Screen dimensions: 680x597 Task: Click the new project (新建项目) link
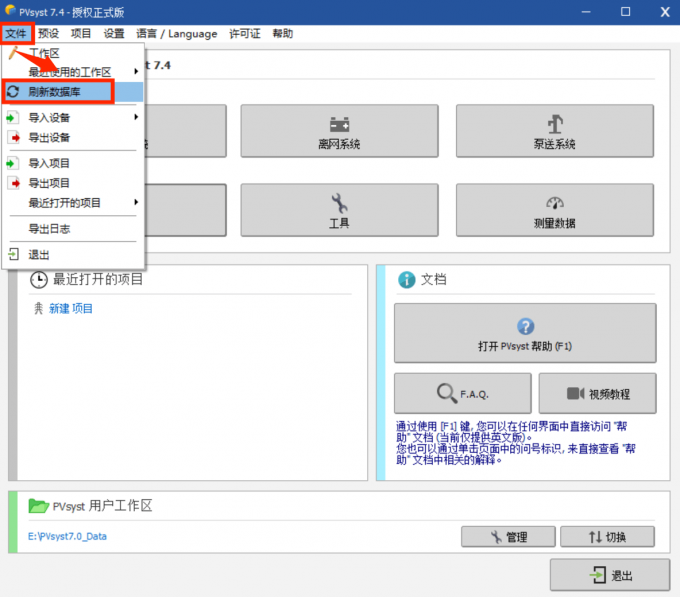pyautogui.click(x=71, y=309)
